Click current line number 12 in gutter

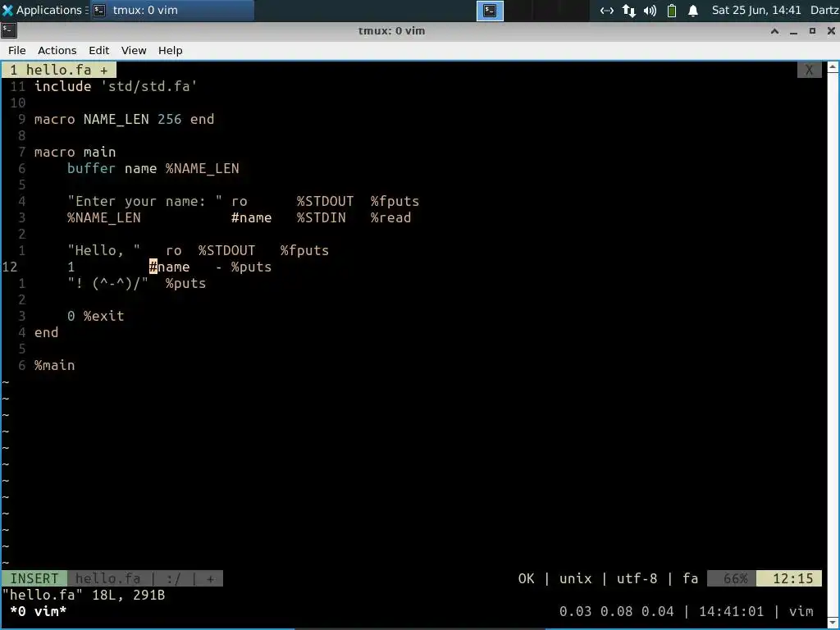10,267
